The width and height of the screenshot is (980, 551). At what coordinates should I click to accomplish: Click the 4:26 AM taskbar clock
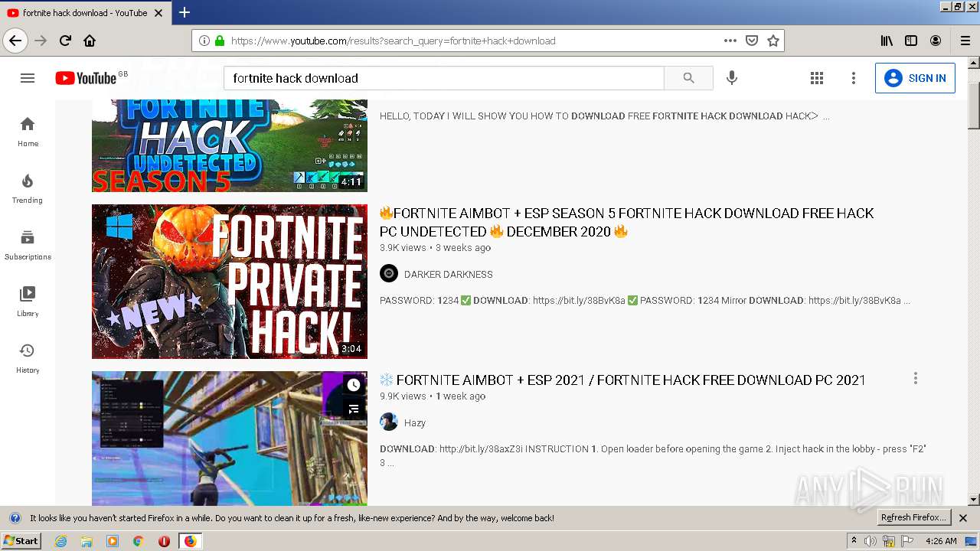[x=941, y=541]
